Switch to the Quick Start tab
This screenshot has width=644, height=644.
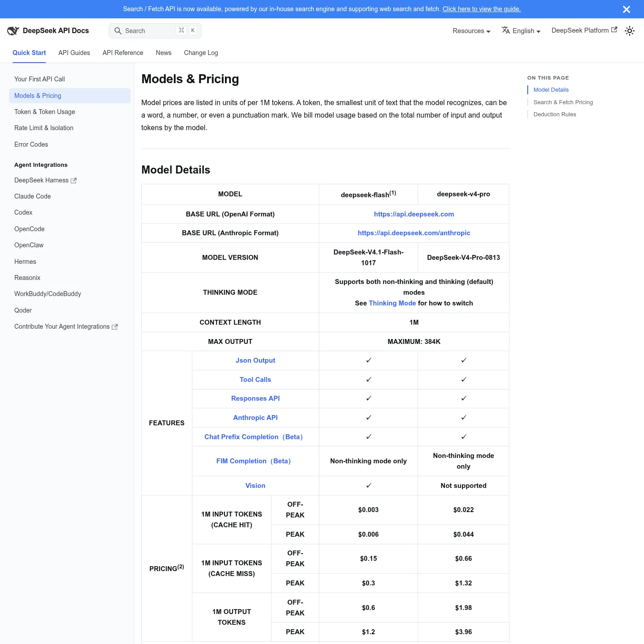point(29,53)
